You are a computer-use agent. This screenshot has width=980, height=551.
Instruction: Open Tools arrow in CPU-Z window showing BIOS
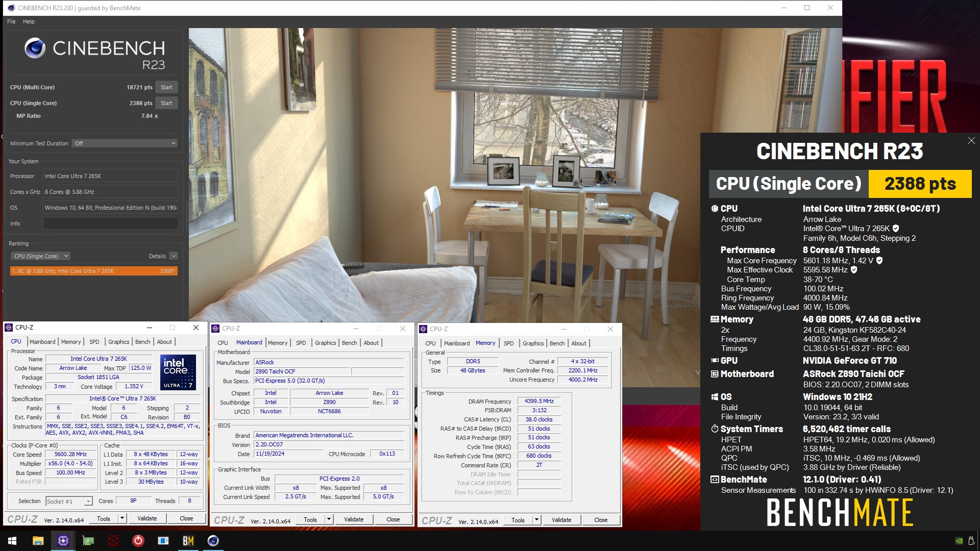(329, 519)
